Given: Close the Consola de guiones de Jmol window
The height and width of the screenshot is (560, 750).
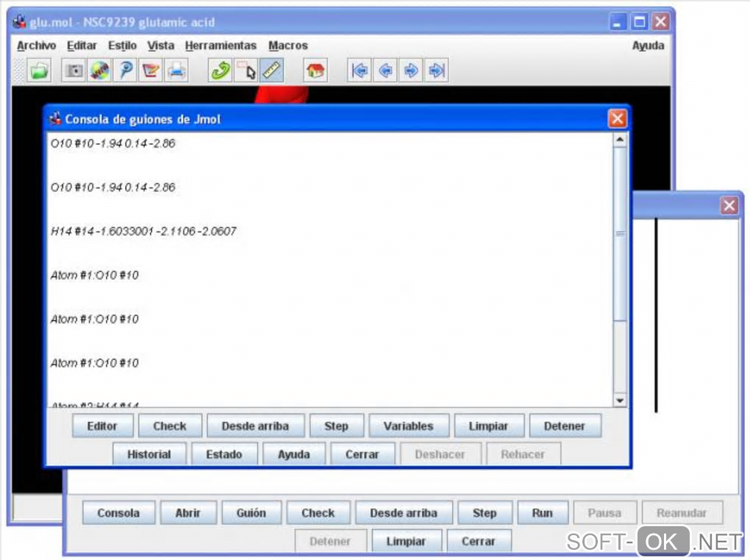Looking at the screenshot, I should [617, 118].
